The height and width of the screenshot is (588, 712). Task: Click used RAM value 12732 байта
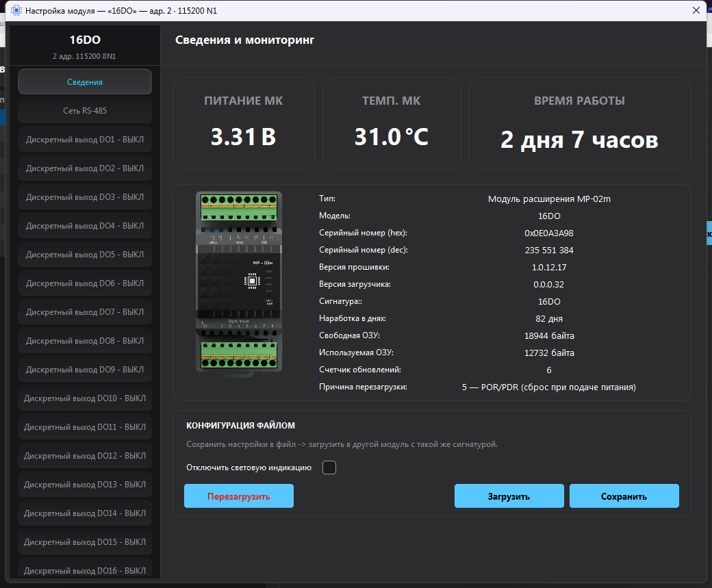pyautogui.click(x=549, y=353)
